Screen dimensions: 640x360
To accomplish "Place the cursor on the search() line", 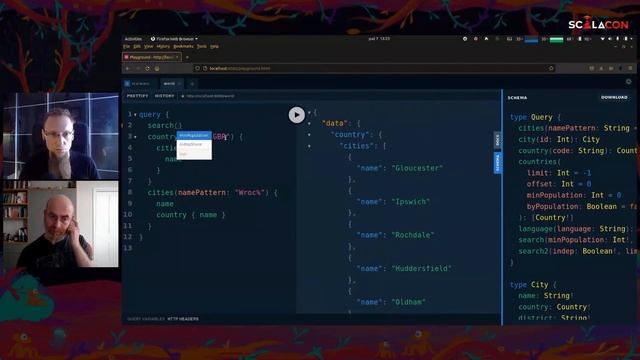I will [164, 126].
